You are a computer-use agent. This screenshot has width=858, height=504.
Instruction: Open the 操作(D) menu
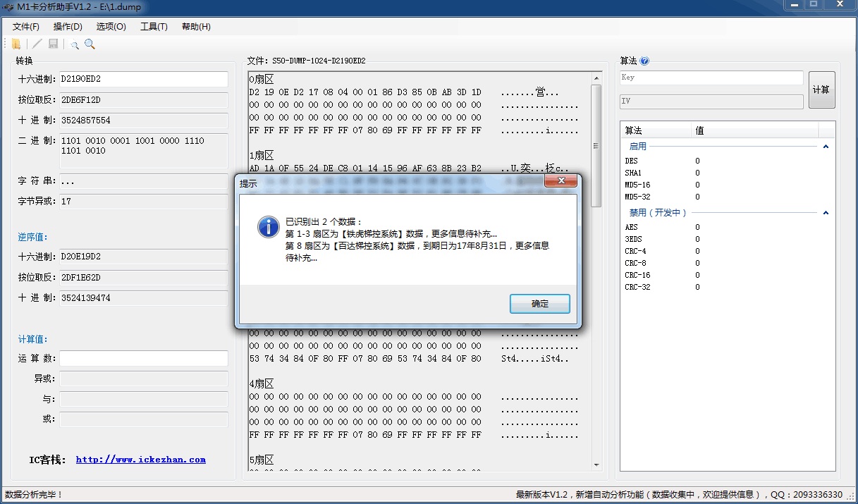[x=68, y=27]
